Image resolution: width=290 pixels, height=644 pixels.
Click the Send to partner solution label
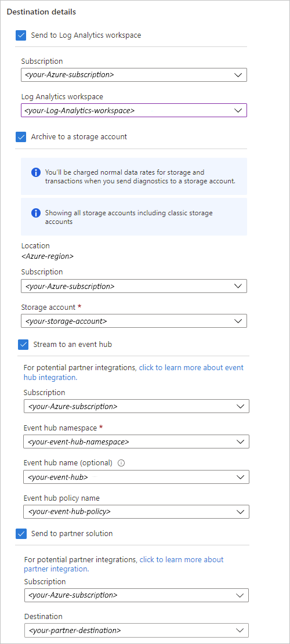72,534
